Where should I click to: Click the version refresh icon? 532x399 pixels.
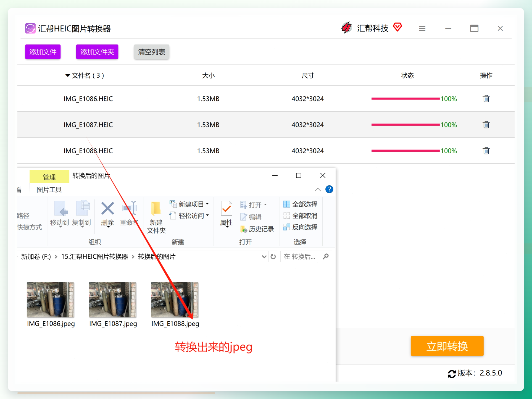(x=452, y=374)
